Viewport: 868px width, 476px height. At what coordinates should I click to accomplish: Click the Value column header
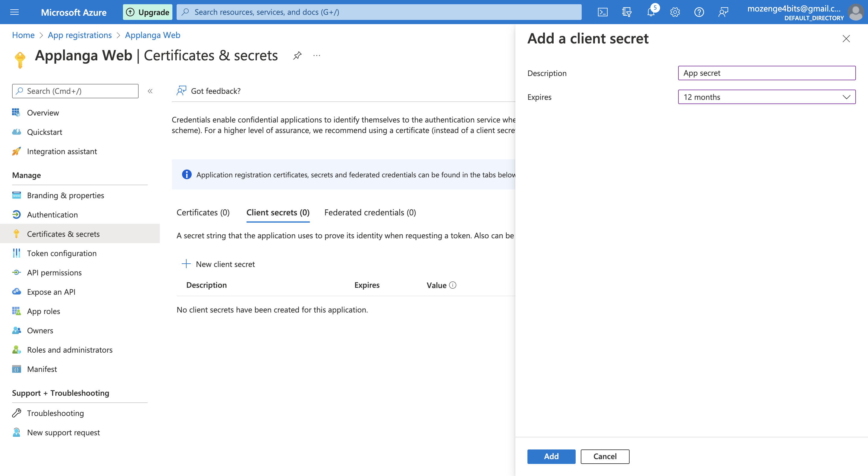click(x=436, y=285)
